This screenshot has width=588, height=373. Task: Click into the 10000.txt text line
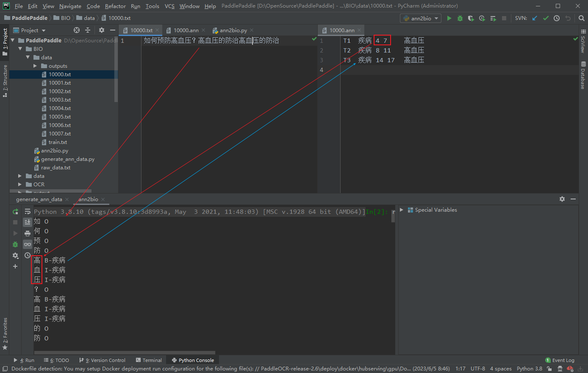pyautogui.click(x=211, y=41)
